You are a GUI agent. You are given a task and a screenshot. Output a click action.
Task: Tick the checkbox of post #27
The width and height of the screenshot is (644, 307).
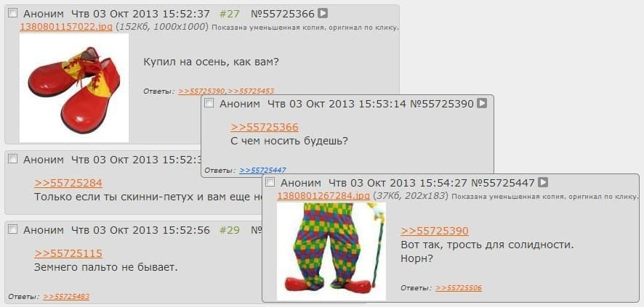13,13
